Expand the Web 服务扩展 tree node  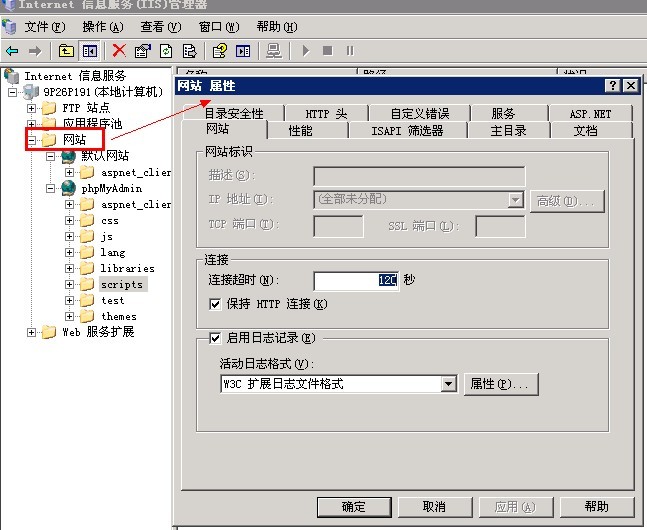tap(32, 333)
